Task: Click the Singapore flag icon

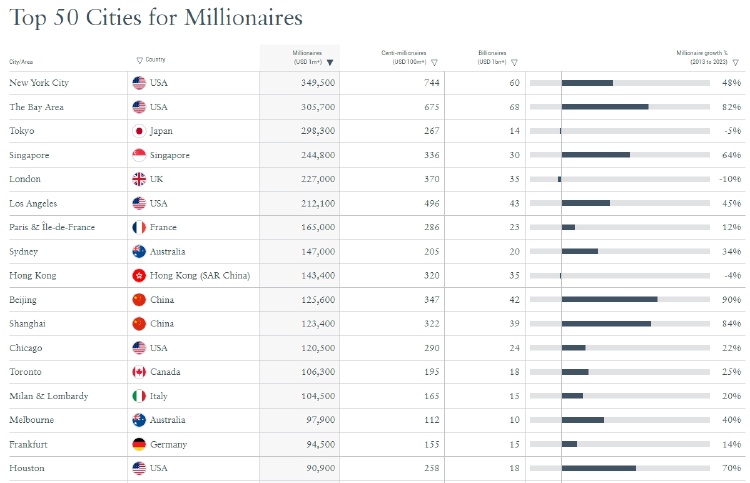Action: click(139, 155)
